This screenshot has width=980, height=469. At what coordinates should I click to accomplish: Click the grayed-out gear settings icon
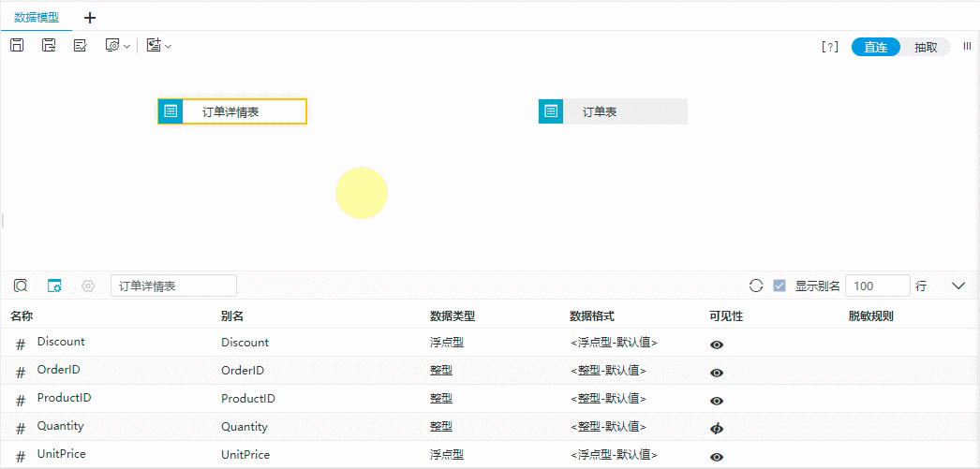pyautogui.click(x=88, y=286)
